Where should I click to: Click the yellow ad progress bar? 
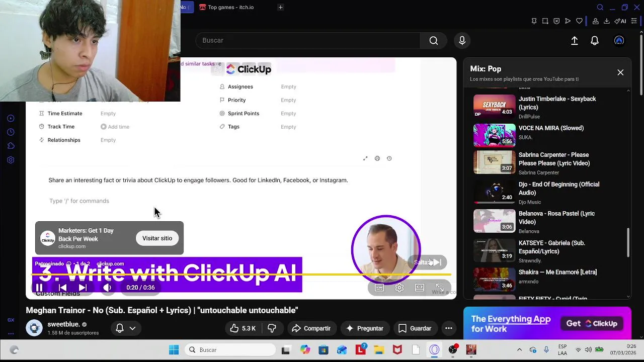[242, 275]
